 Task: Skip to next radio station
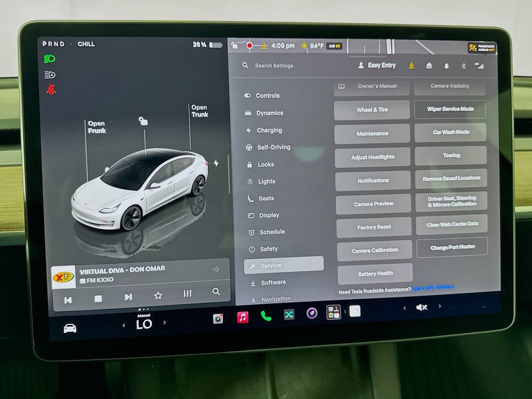point(128,297)
